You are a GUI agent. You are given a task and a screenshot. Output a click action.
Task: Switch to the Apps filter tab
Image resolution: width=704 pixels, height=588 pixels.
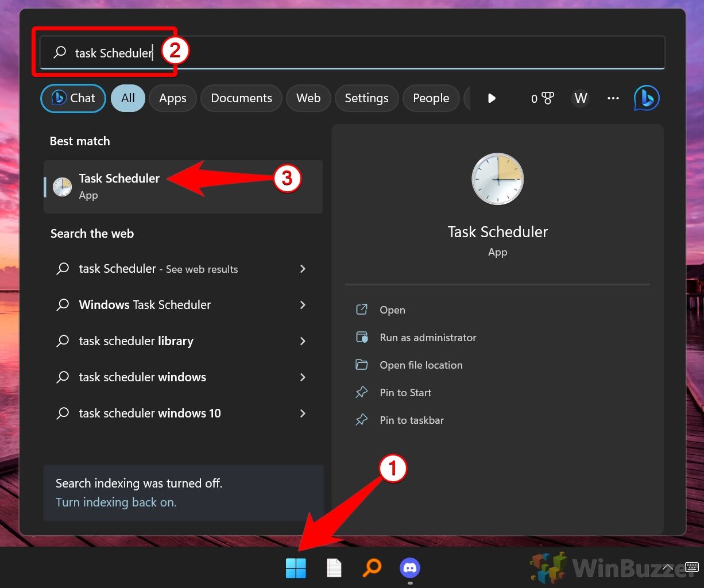[172, 98]
